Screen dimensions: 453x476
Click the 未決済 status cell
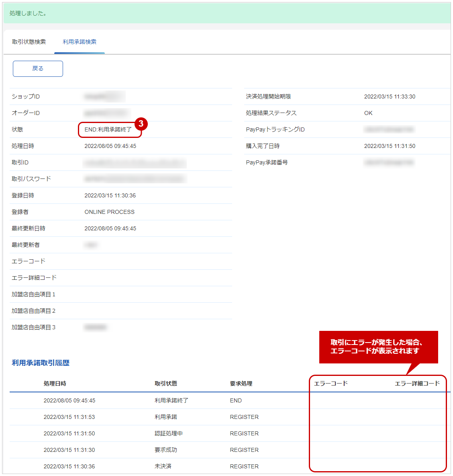(x=163, y=466)
